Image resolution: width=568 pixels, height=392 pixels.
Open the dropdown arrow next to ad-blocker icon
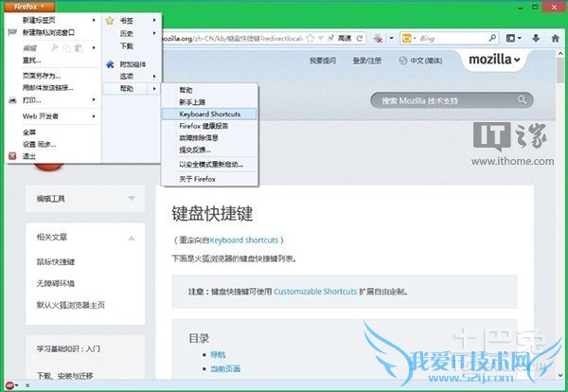pyautogui.click(x=391, y=38)
